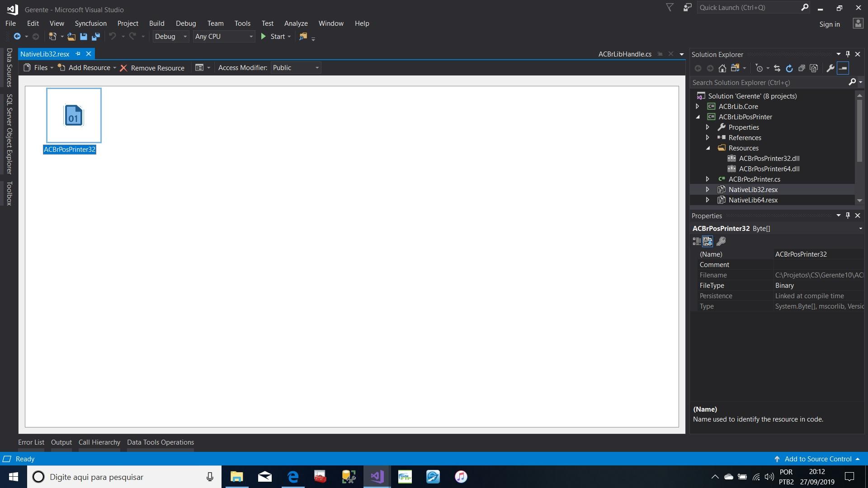The width and height of the screenshot is (868, 488).
Task: Open the Debug configuration dropdown
Action: point(171,37)
